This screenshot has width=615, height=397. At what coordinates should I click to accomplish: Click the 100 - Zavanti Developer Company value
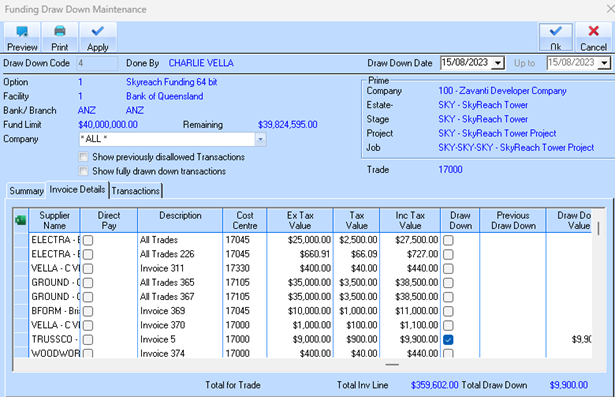pyautogui.click(x=502, y=91)
